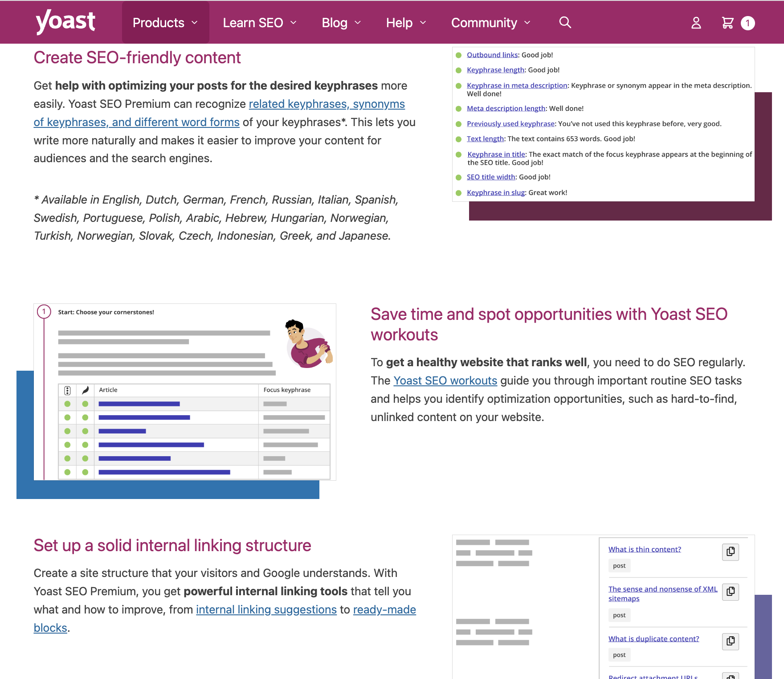Click the cart item count badge
Screen dimensions: 784x679
(747, 23)
